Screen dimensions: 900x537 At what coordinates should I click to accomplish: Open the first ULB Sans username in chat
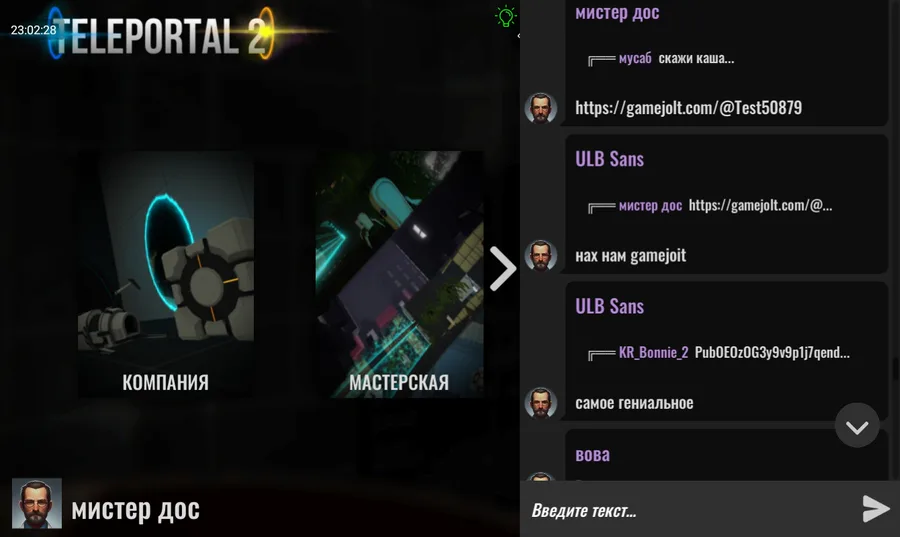coord(610,159)
